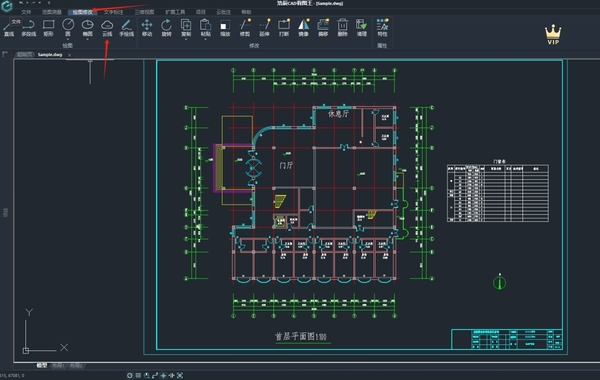Choose the 云线 revision cloud tool
Screen dimensions: 600x380
[x=107, y=29]
